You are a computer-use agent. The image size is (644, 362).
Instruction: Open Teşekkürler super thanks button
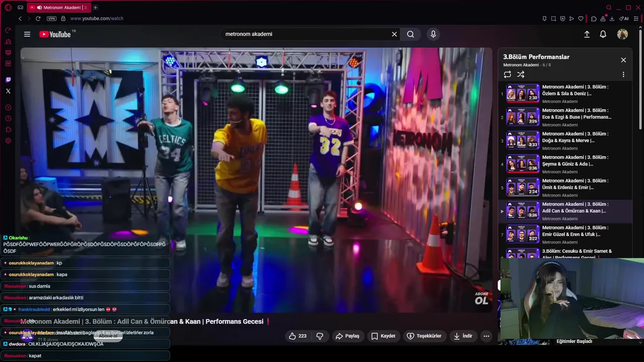point(424,336)
